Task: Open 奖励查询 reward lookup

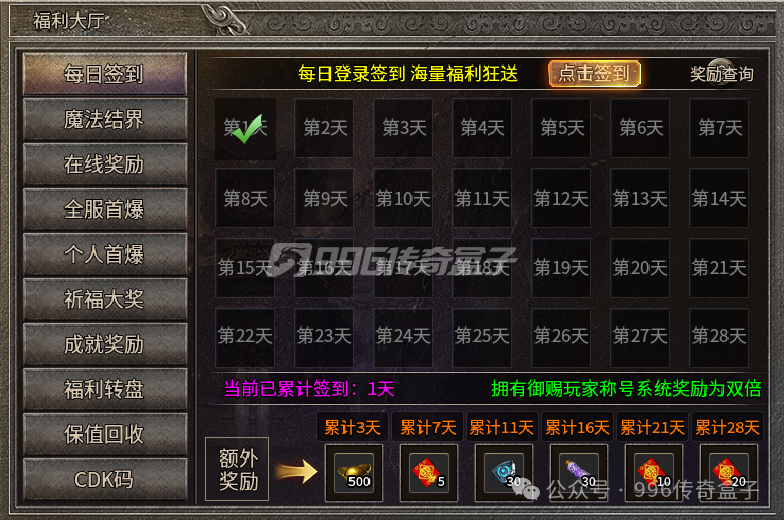Action: click(722, 74)
